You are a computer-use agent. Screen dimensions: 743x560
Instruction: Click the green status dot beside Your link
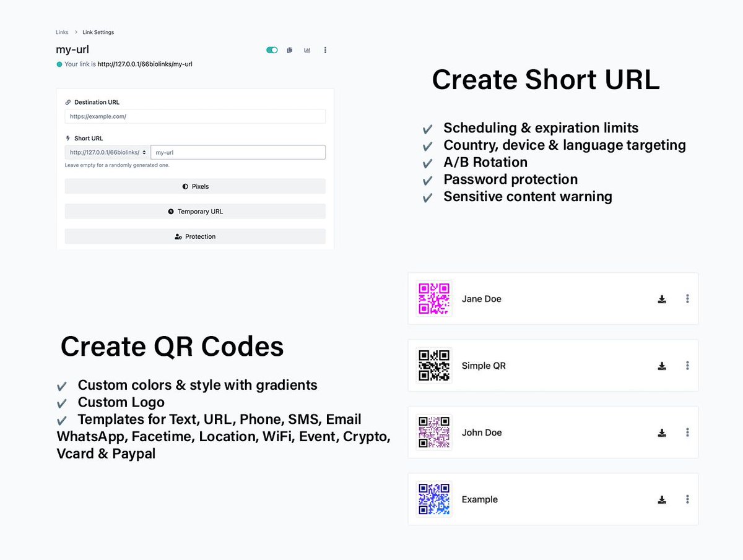pos(59,64)
